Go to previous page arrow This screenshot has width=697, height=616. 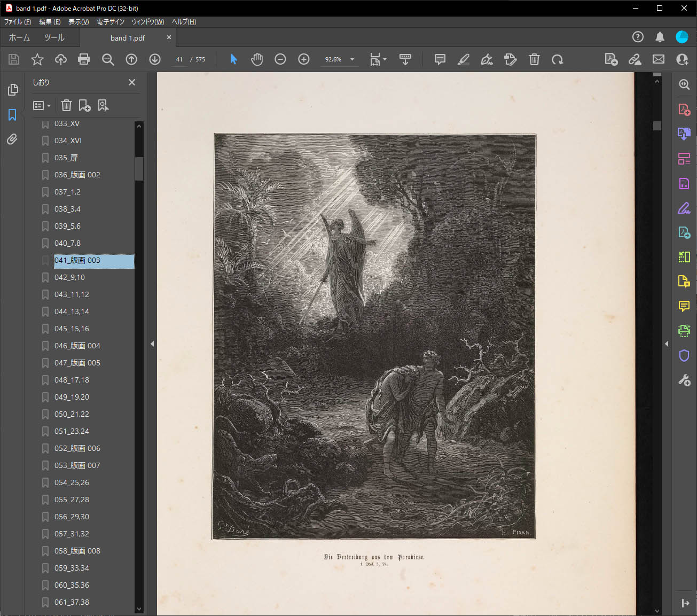coord(131,59)
